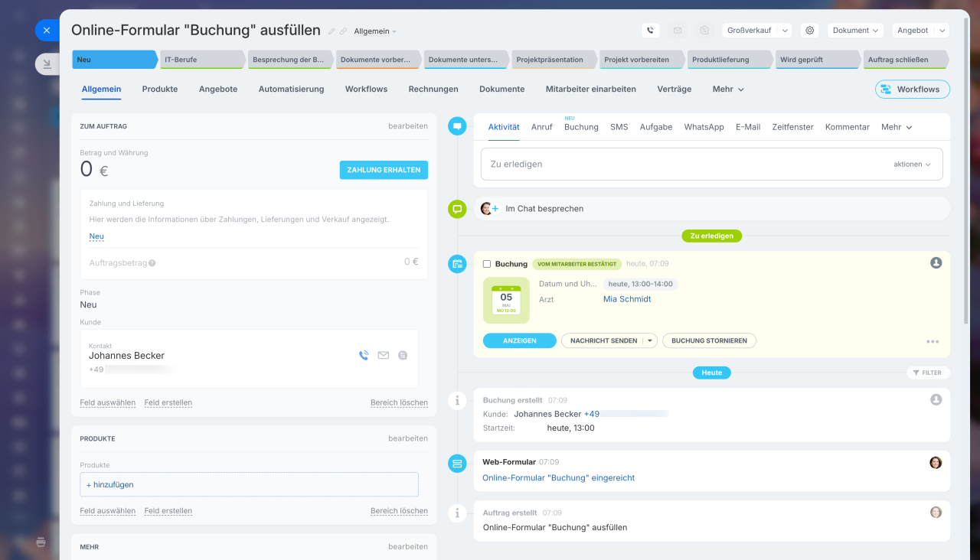Open the Allgemein pipeline dropdown

point(375,31)
